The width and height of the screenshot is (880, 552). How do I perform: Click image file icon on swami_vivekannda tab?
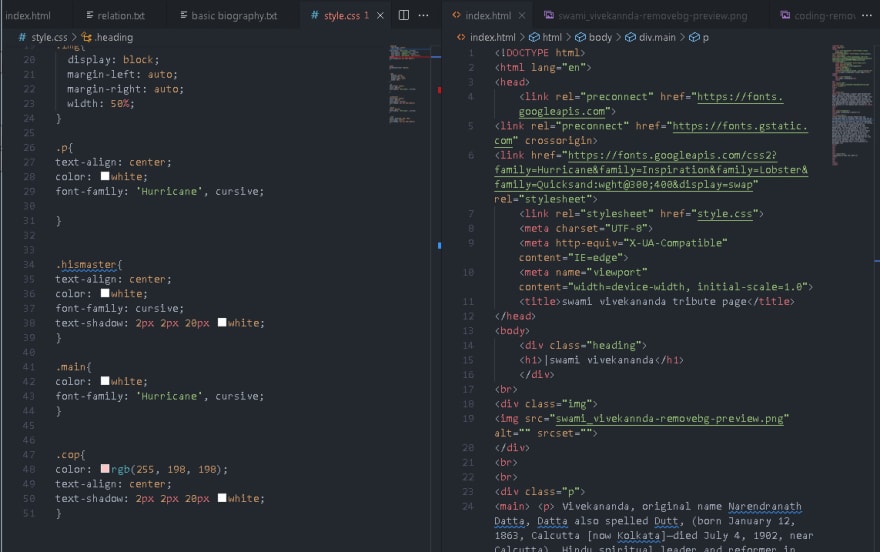(549, 16)
